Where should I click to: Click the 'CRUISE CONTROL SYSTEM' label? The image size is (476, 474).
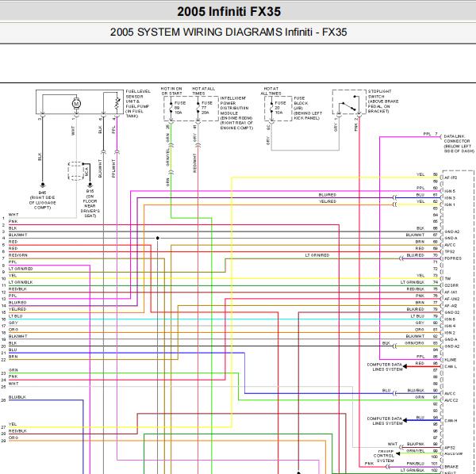pyautogui.click(x=384, y=456)
